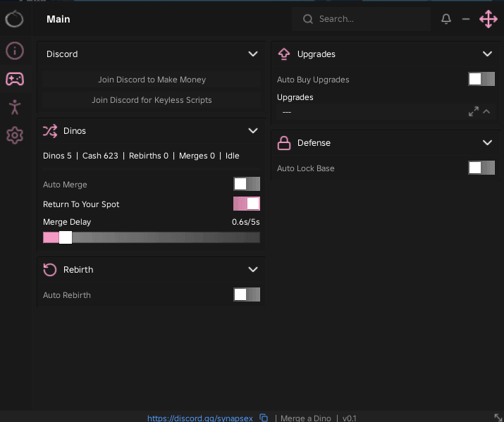Open the info sidebar tab
The height and width of the screenshot is (422, 504).
(x=15, y=51)
